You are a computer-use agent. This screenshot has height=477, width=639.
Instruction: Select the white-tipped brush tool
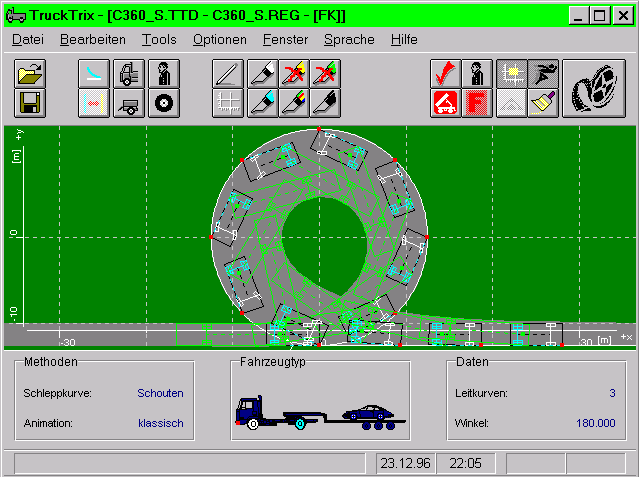pyautogui.click(x=263, y=74)
